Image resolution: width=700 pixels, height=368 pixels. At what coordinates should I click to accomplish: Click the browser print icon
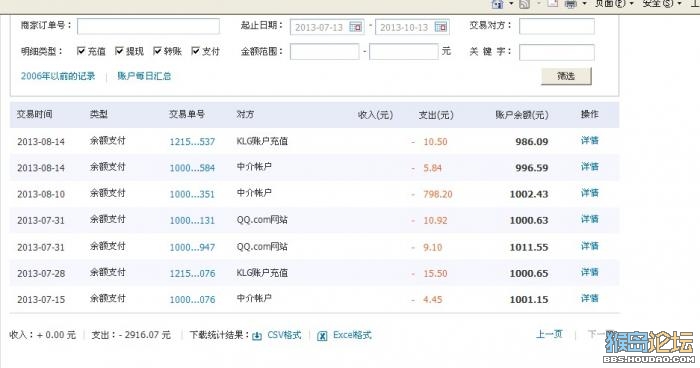571,4
